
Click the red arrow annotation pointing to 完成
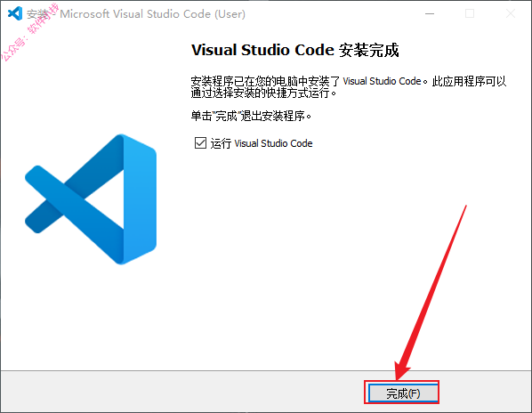431,292
